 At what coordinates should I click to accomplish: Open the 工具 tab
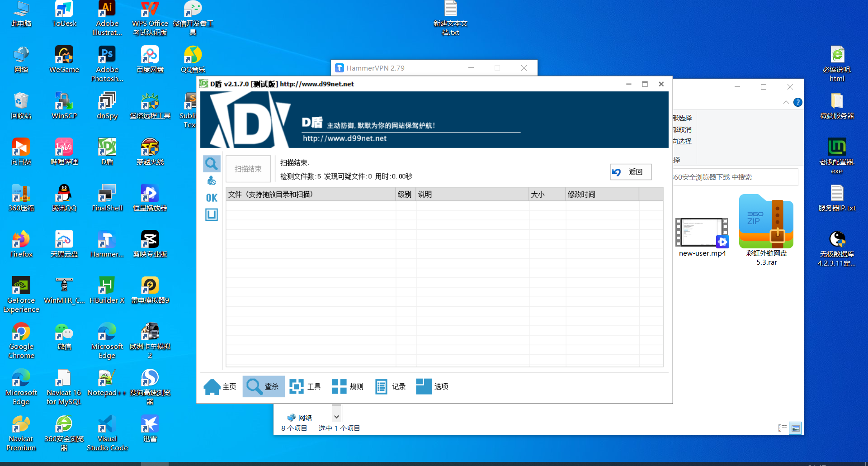[x=305, y=386]
